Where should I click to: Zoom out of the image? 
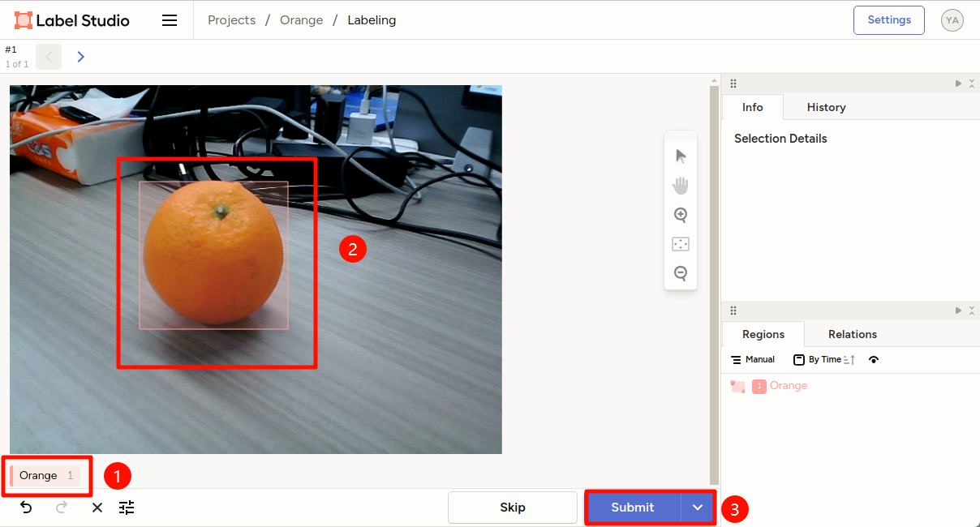[x=681, y=273]
